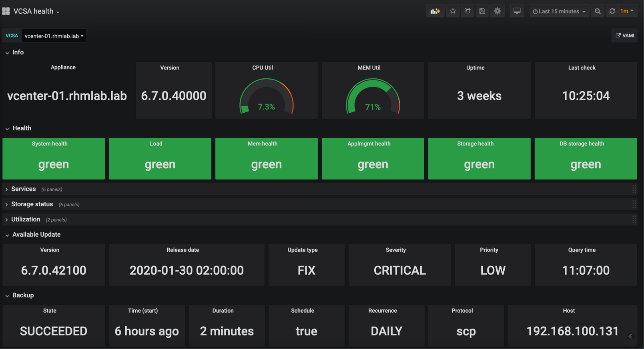644x349 pixels.
Task: Click the backup State panel title
Action: pyautogui.click(x=50, y=311)
